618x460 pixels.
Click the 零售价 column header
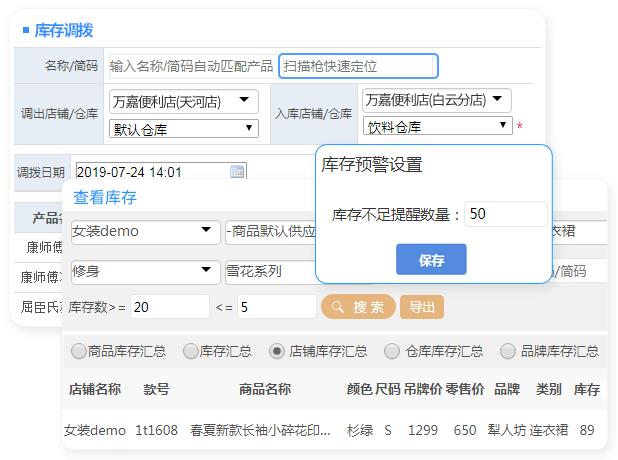pos(465,389)
